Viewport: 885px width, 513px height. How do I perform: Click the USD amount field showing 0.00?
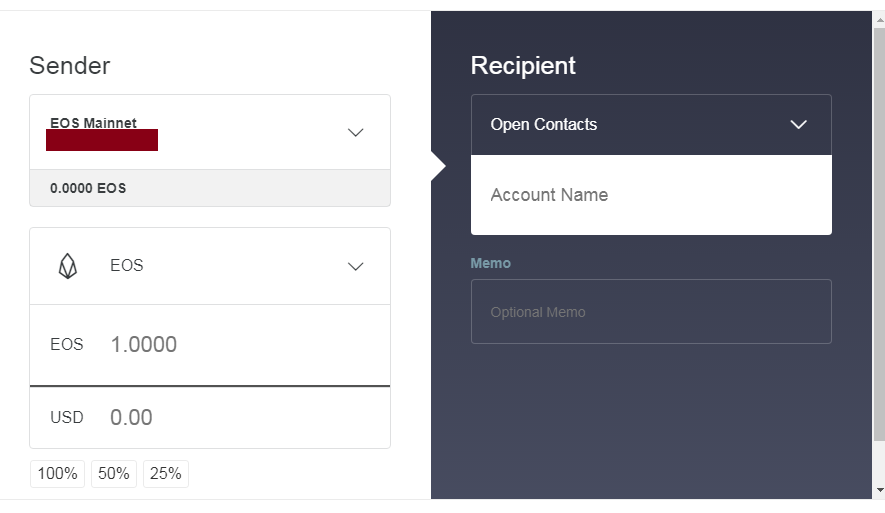tap(209, 418)
